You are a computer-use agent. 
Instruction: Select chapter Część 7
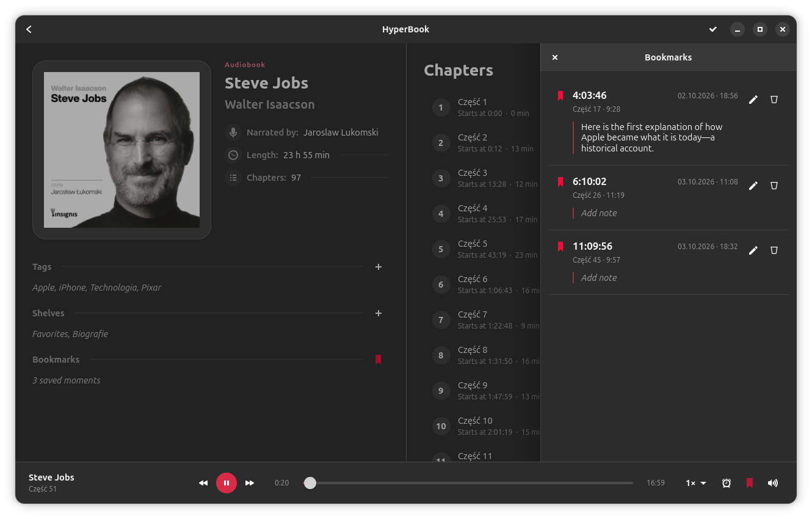click(x=481, y=320)
